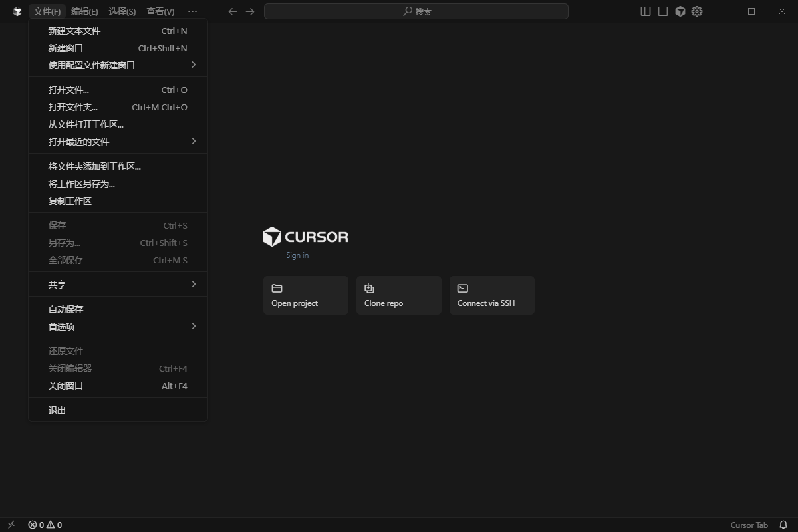Open the Cursor AI cube icon

click(680, 11)
